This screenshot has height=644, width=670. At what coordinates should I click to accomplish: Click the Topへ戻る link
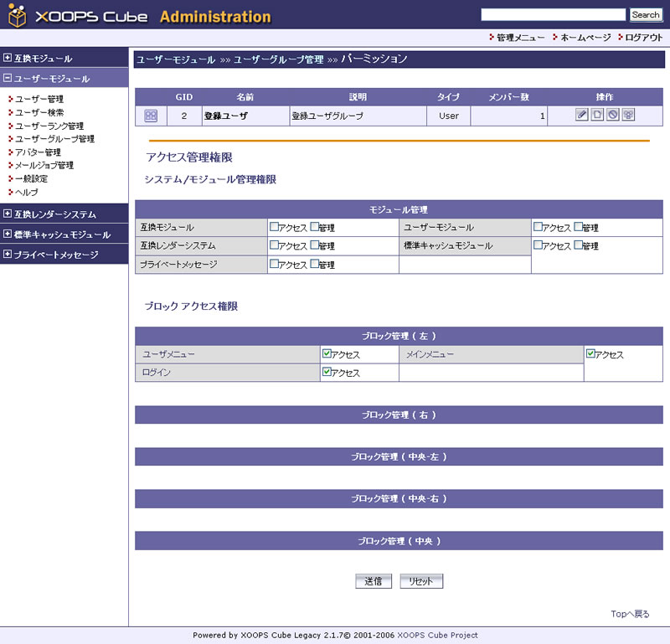coord(630,614)
